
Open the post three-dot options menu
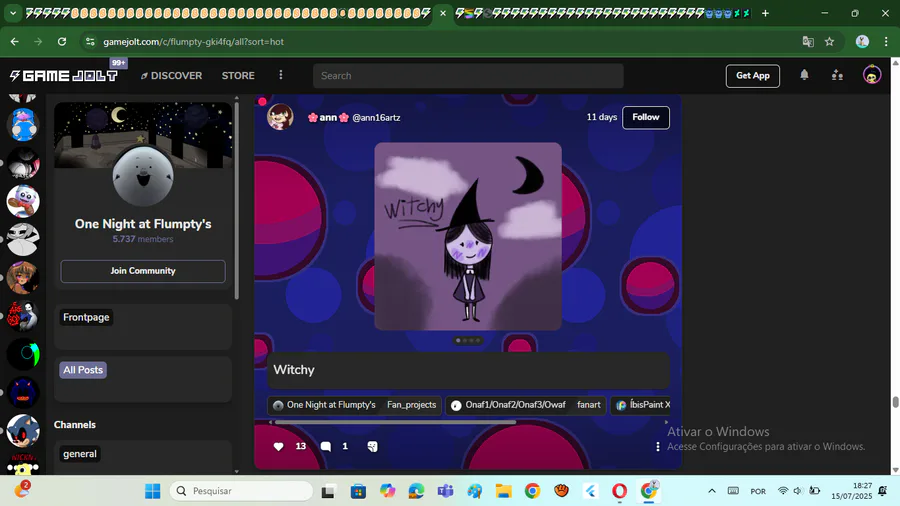658,446
